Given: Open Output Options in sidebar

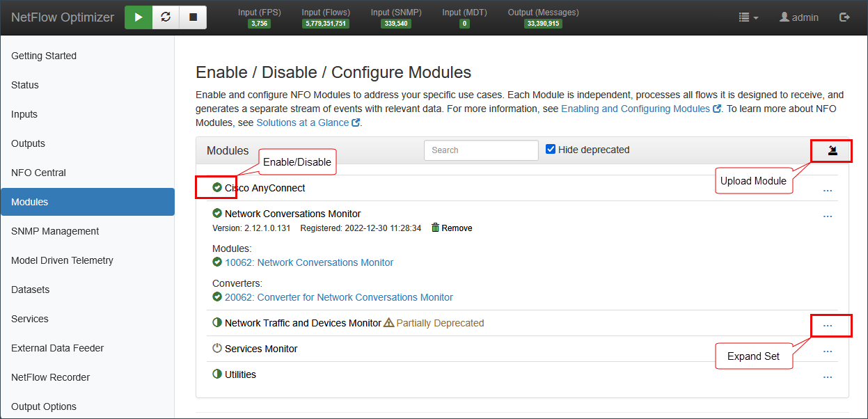Looking at the screenshot, I should point(87,406).
